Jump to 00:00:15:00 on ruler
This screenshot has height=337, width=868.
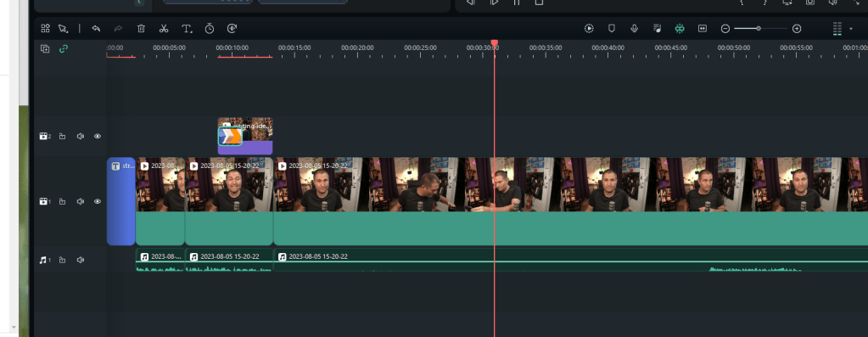294,48
